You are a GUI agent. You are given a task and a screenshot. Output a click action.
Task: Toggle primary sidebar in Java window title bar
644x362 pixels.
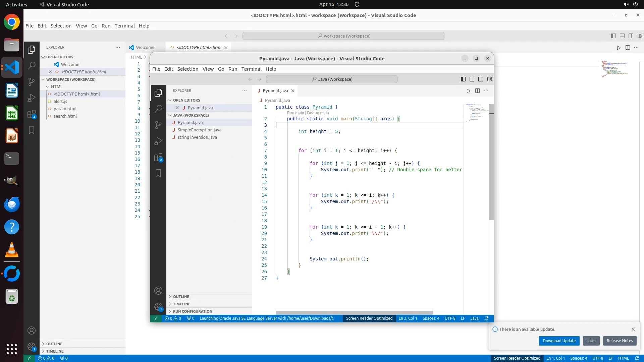click(463, 79)
